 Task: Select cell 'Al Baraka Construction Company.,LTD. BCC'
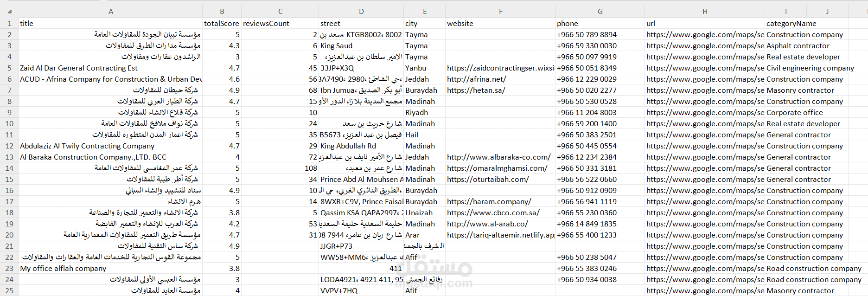(x=110, y=157)
